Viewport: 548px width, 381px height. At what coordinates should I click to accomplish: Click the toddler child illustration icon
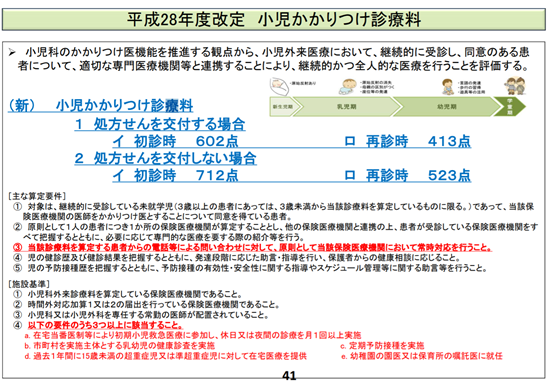tap(447, 87)
